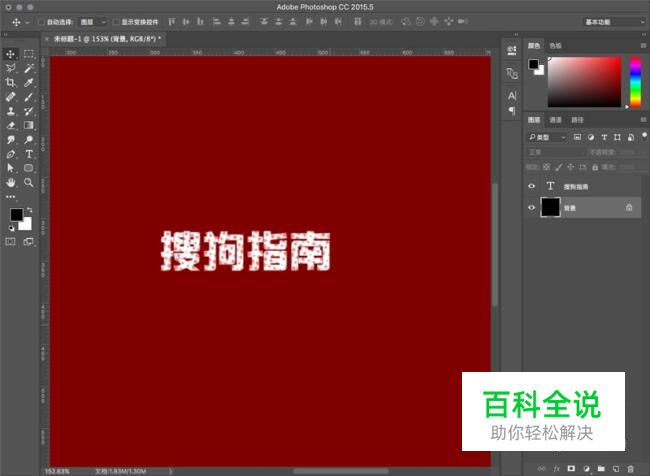Open the Move tool preset picker arrow

[x=27, y=22]
